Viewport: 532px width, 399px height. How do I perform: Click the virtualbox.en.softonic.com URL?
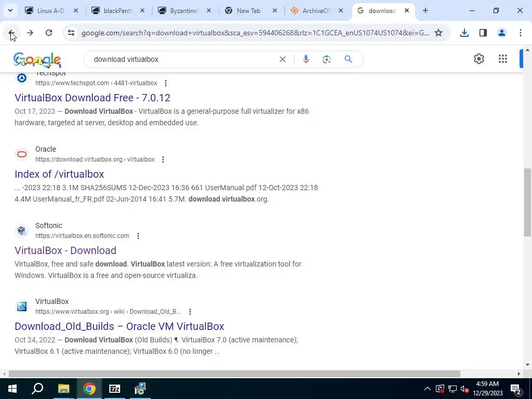(82, 236)
